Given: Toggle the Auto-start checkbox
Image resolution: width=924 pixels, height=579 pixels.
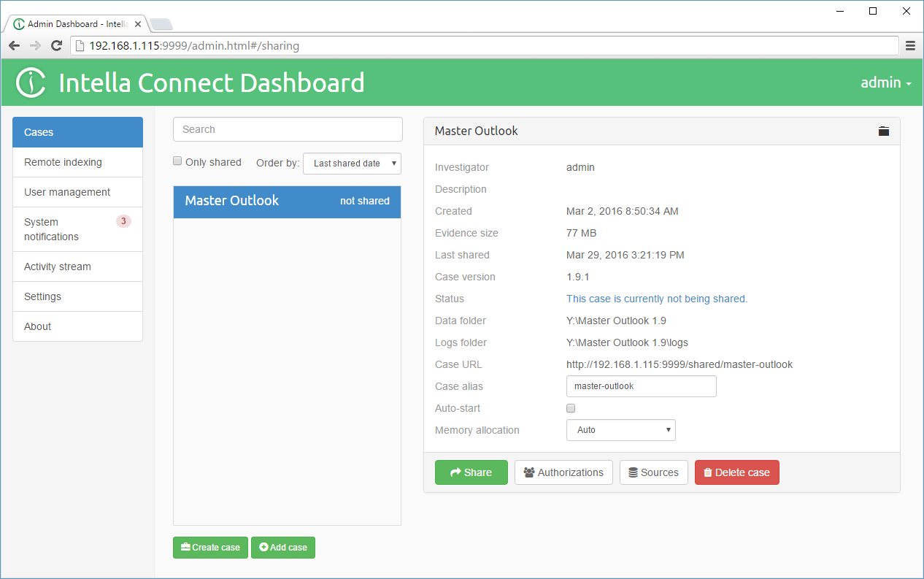Looking at the screenshot, I should coord(571,408).
